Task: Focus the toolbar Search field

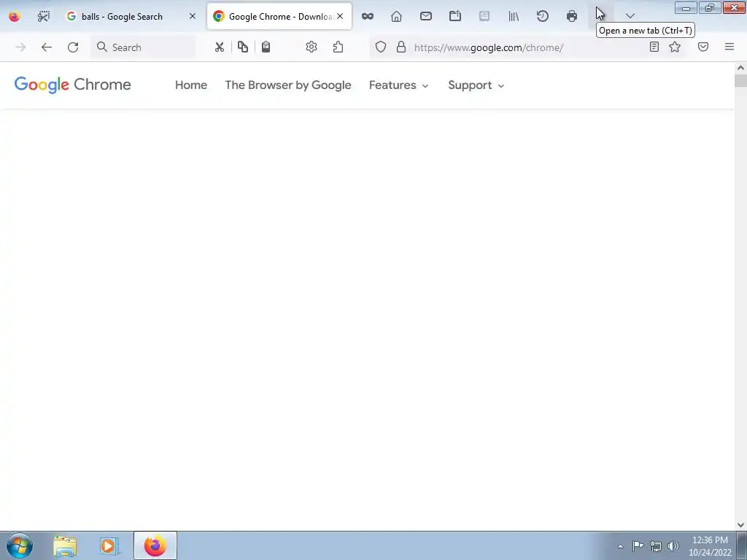Action: pos(143,47)
